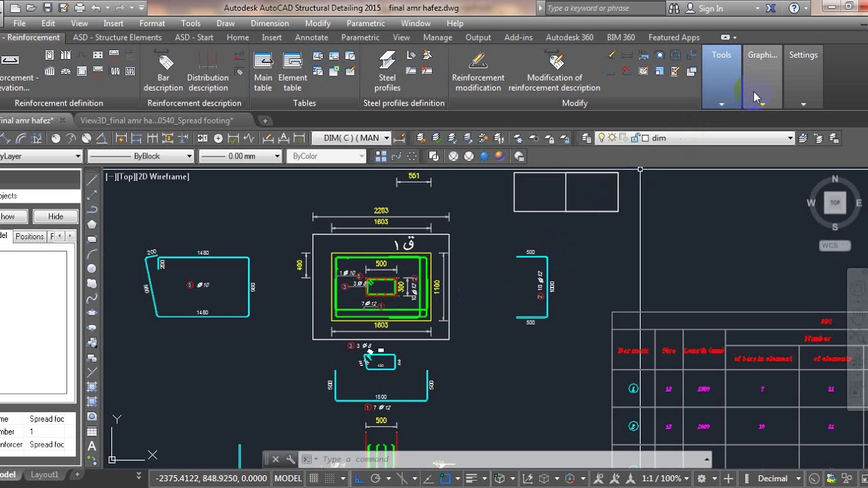Open the 0.00 mm lineweight dropdown
The height and width of the screenshot is (488, 868).
(x=240, y=156)
